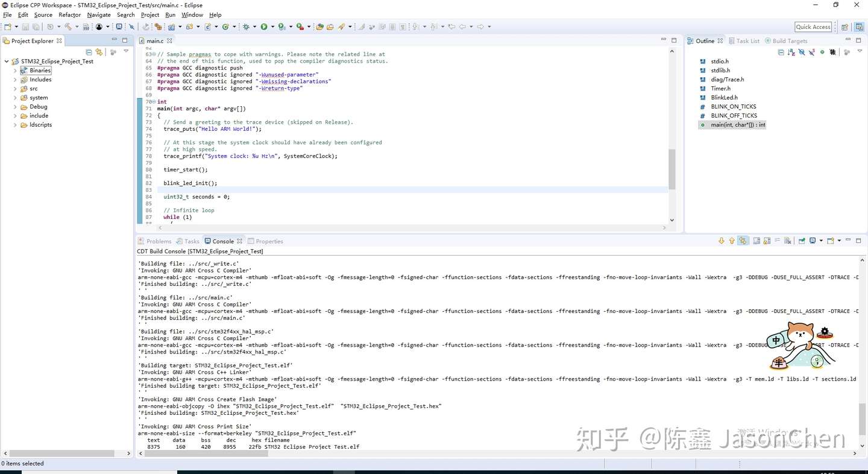Image resolution: width=868 pixels, height=474 pixels.
Task: Click the green Run button in toolbar
Action: [264, 27]
